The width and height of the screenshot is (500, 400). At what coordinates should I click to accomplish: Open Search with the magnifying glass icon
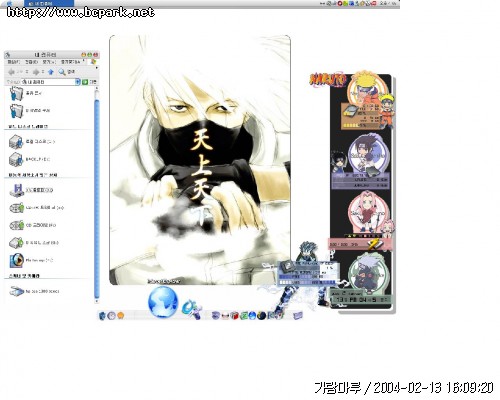point(62,72)
